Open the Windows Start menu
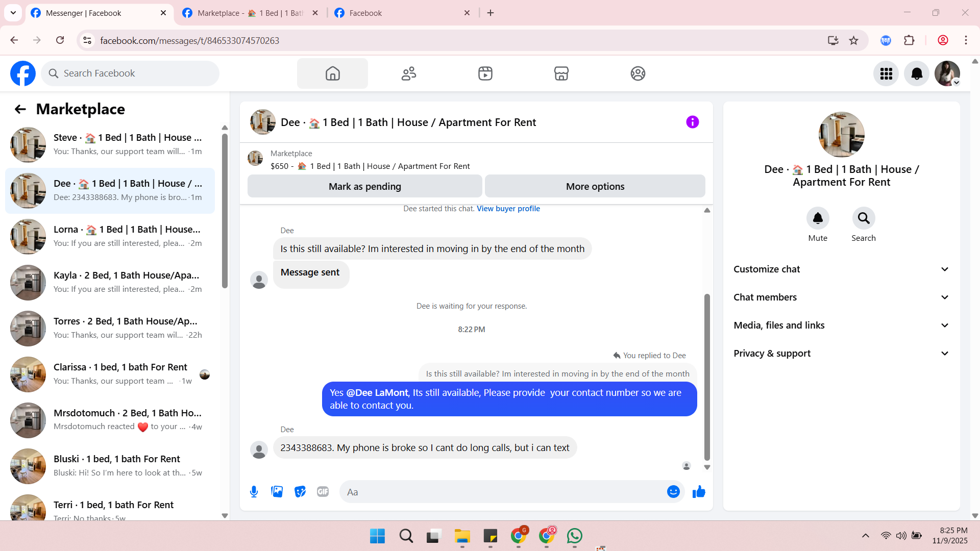The width and height of the screenshot is (980, 551). [x=378, y=536]
